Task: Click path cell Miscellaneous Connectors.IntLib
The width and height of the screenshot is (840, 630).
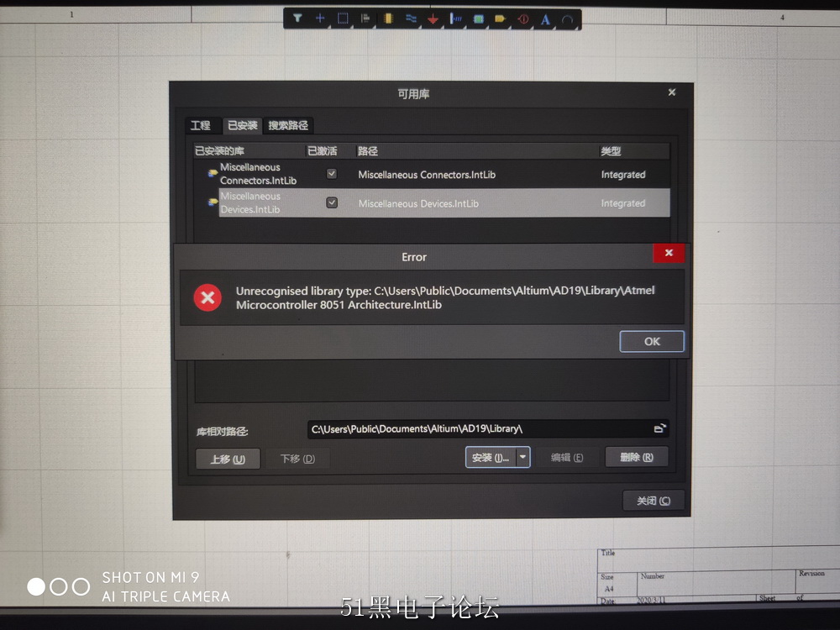Action: click(427, 175)
